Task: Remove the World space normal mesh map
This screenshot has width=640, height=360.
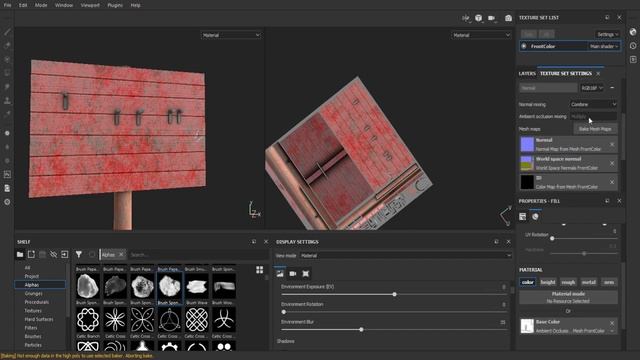Action: click(x=612, y=163)
